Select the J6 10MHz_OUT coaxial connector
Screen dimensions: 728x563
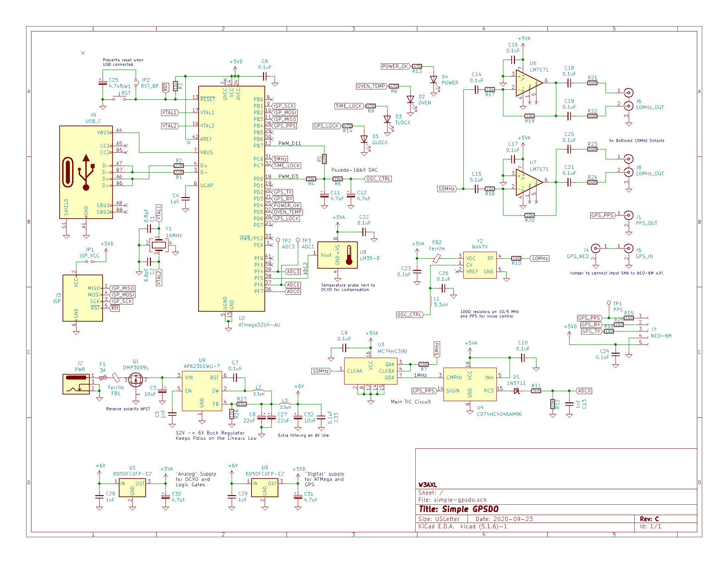[629, 99]
